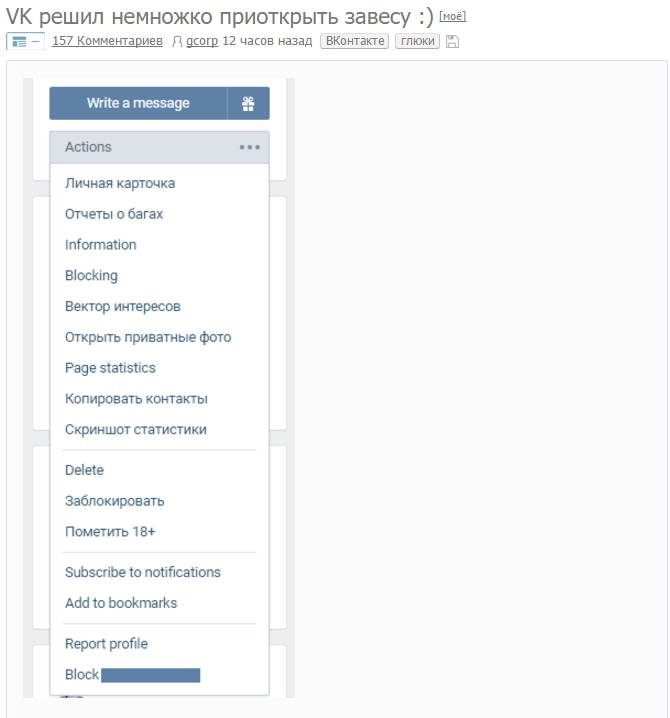The width and height of the screenshot is (670, 718).
Task: Open Page statistics menu entry
Action: pyautogui.click(x=110, y=368)
